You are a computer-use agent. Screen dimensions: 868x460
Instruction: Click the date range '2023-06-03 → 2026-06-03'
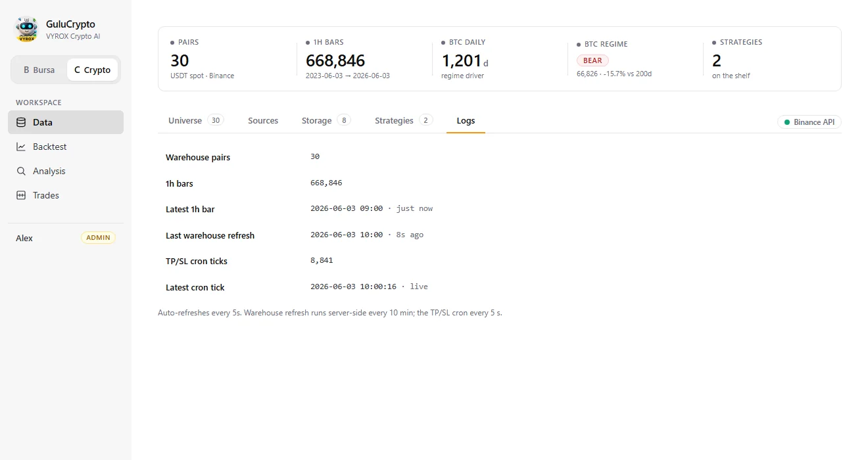point(348,76)
